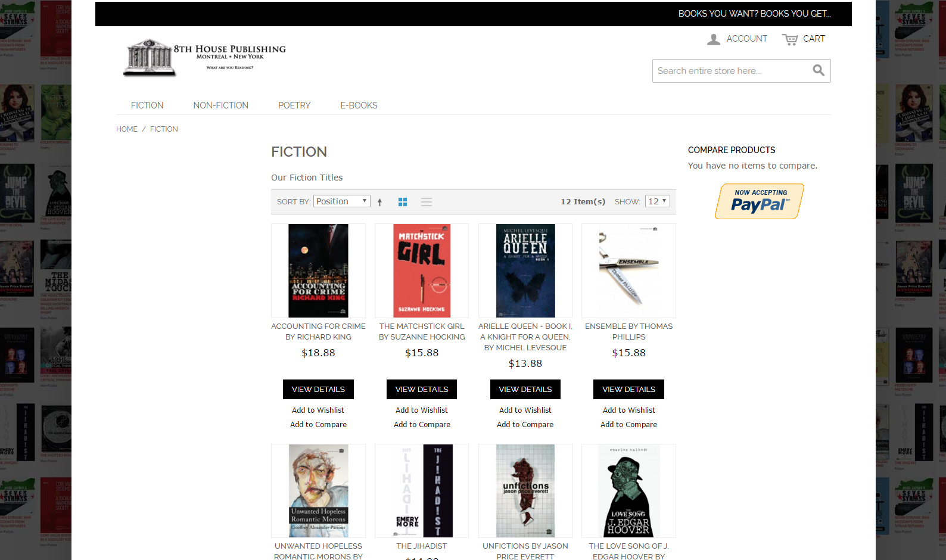Open the Fiction menu
946x560 pixels.
click(147, 105)
